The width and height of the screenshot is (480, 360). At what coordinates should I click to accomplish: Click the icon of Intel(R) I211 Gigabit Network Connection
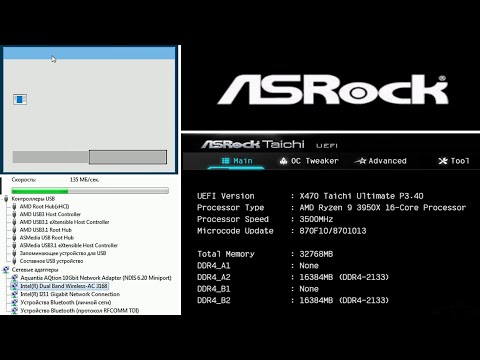click(14, 294)
